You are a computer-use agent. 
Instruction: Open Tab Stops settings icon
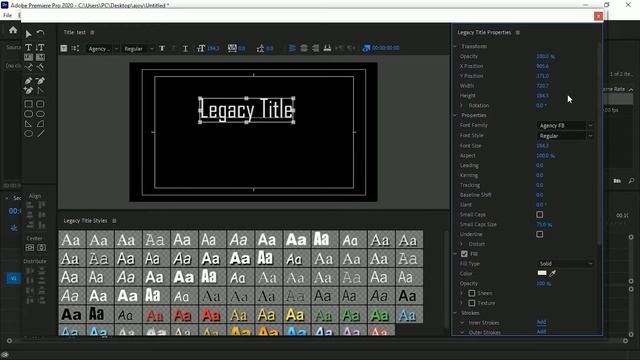tap(327, 48)
